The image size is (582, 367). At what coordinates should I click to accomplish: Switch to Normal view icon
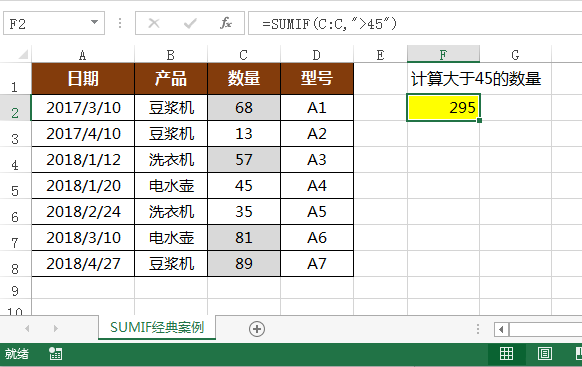(x=506, y=353)
